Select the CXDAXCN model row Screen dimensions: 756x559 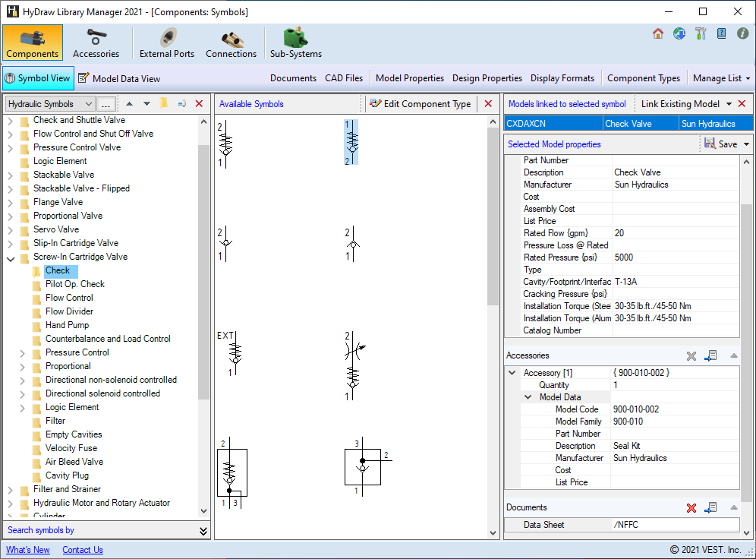click(628, 124)
